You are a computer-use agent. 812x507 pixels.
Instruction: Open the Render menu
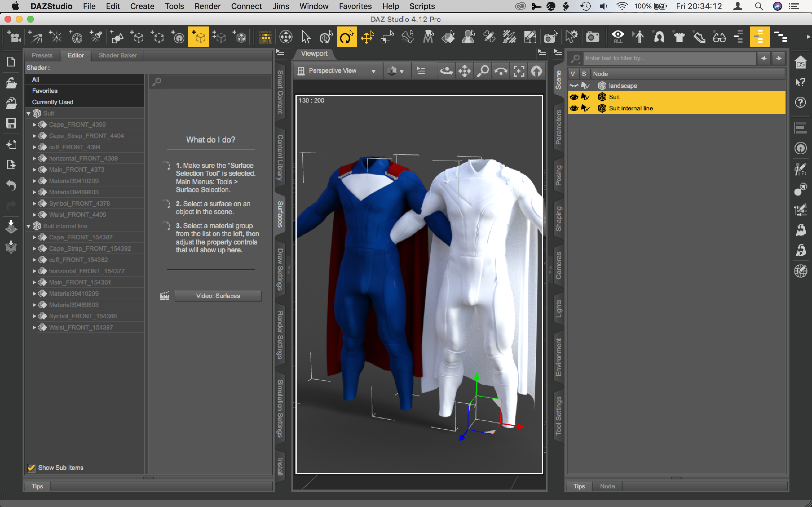pyautogui.click(x=207, y=6)
